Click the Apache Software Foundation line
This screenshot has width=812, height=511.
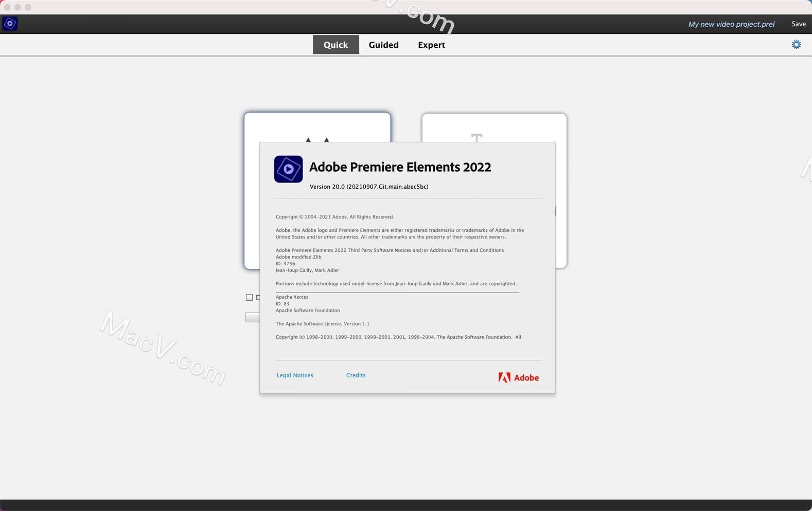308,311
